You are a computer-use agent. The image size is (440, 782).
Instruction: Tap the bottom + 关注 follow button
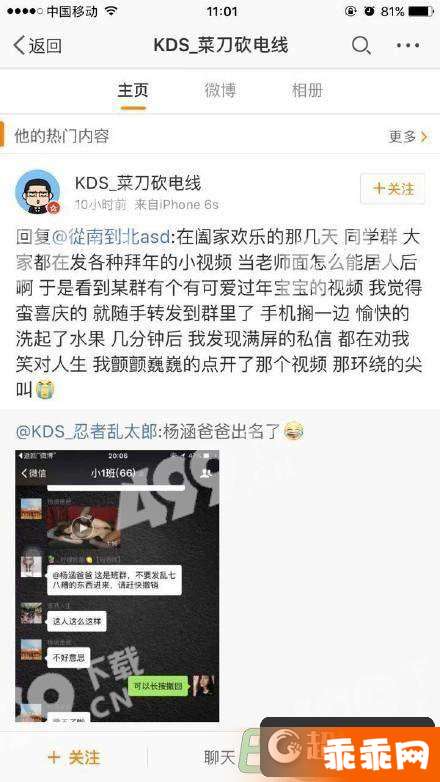pos(74,758)
